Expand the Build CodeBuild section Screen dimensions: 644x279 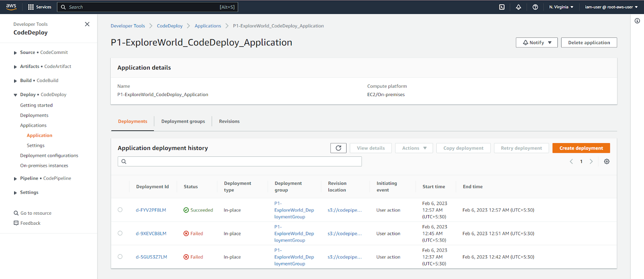click(15, 81)
